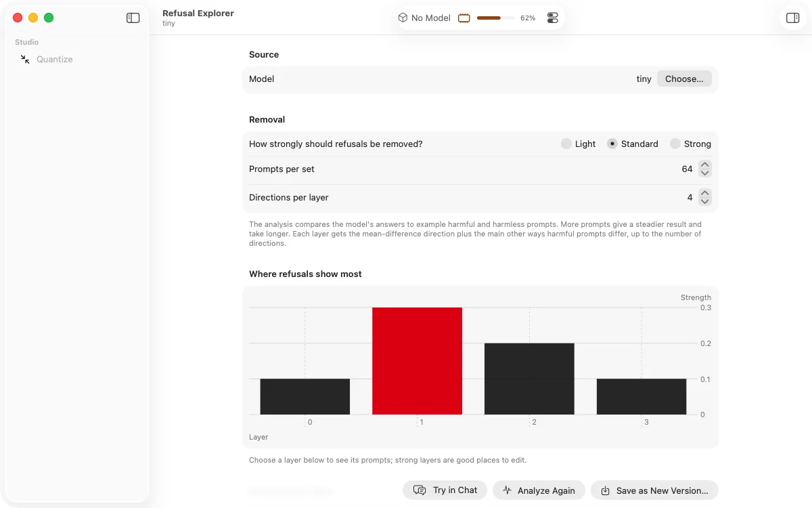This screenshot has height=508, width=812.
Task: Click the No Model label
Action: 431,18
